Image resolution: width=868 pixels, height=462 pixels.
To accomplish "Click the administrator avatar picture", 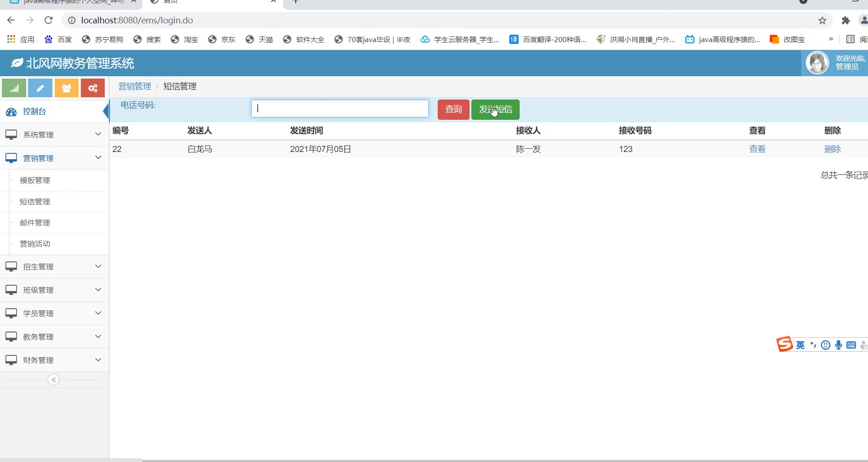I will (x=817, y=63).
